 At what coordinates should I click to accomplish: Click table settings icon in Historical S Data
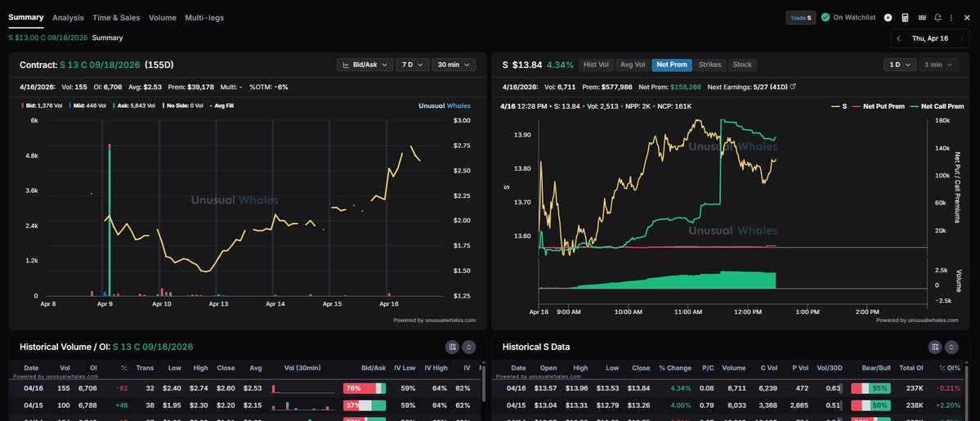[935, 347]
